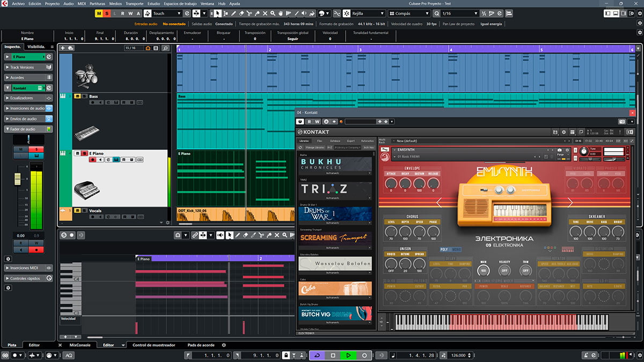Click the Ecualizadores bypass icon in the Inspector

point(49,98)
